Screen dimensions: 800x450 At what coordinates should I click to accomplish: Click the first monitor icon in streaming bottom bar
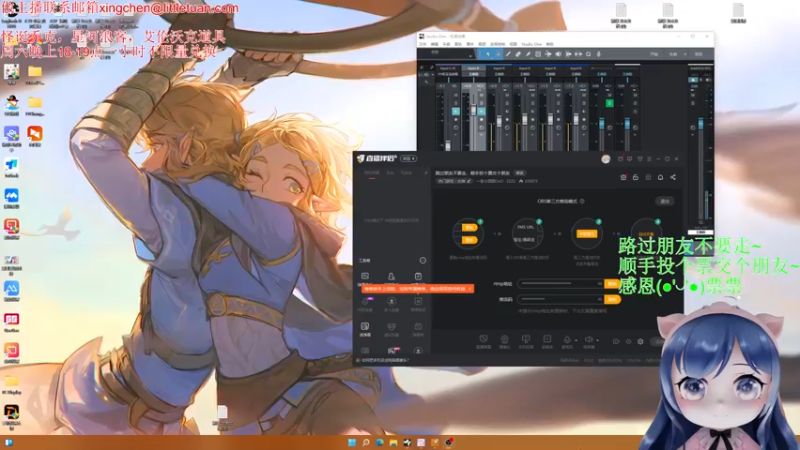[x=484, y=338]
